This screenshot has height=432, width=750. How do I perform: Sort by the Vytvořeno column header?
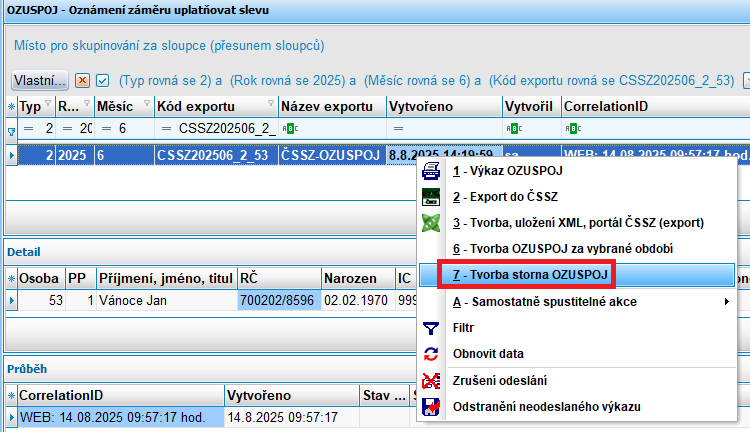440,106
